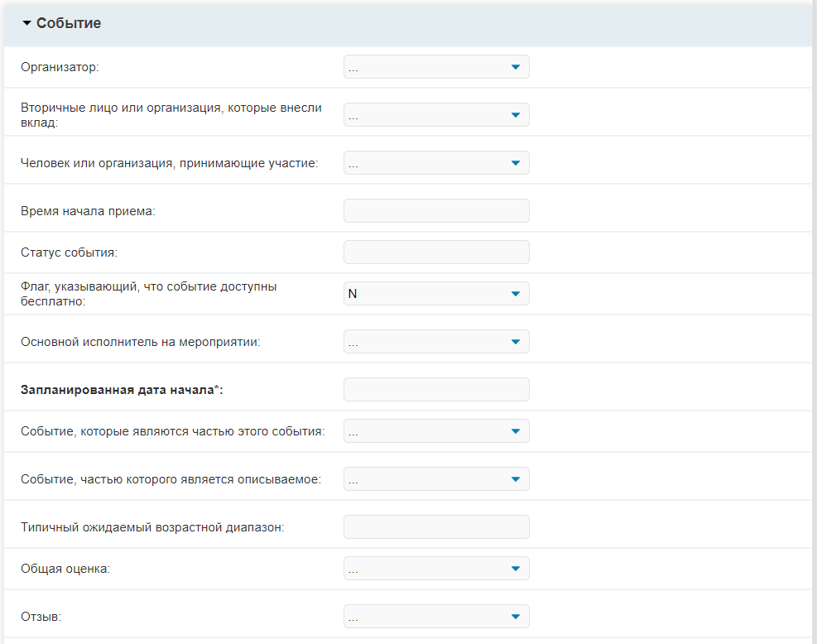The width and height of the screenshot is (817, 644).
Task: Click the Типичный ожидаемый возрастной диапазон field
Action: pyautogui.click(x=436, y=526)
